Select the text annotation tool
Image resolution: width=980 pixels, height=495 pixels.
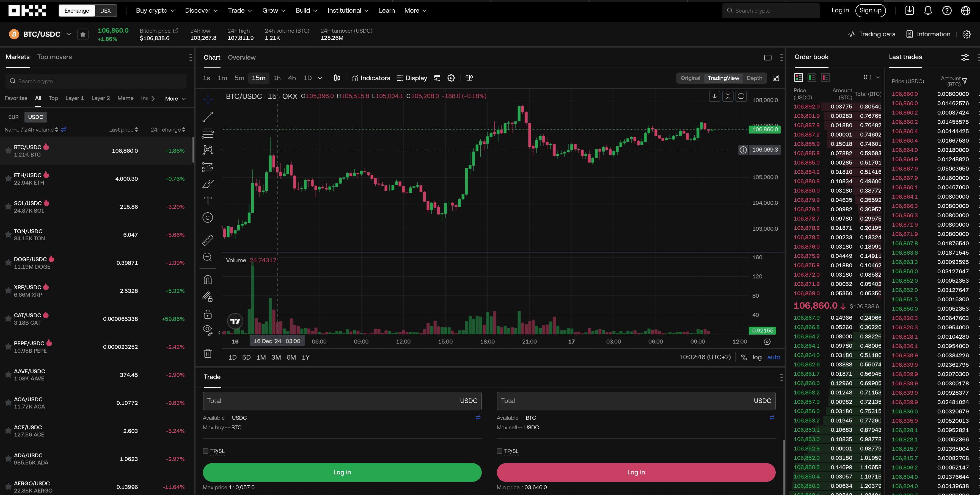(207, 201)
